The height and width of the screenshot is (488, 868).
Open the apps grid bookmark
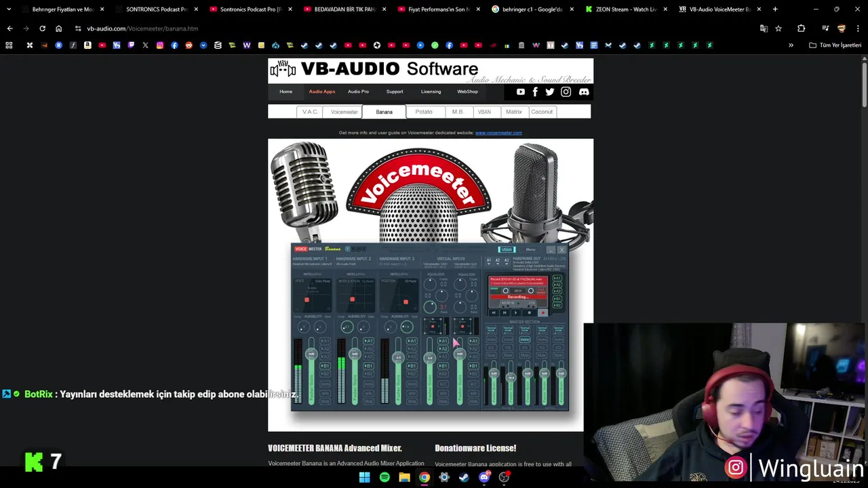pos(9,45)
